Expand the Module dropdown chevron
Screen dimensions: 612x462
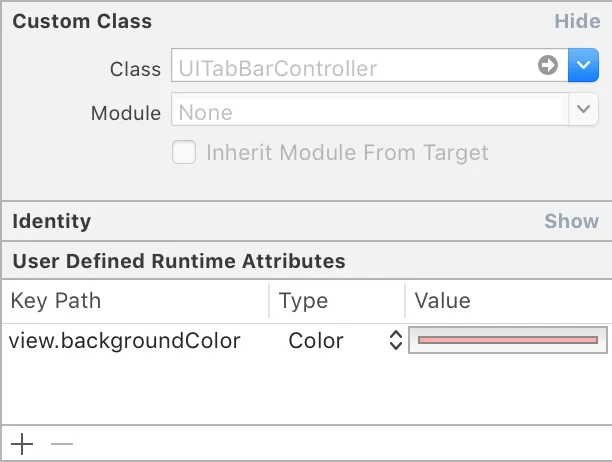[x=583, y=111]
